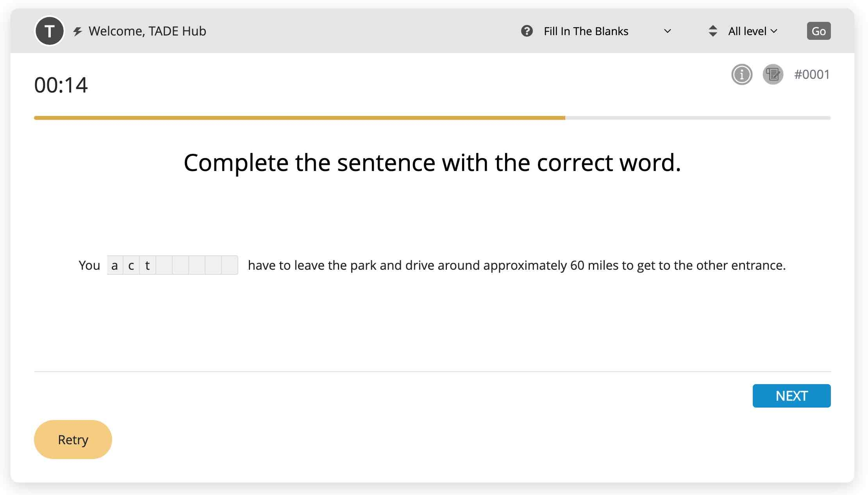Open the notes pencil icon
Image resolution: width=868 pixels, height=495 pixels.
click(773, 74)
